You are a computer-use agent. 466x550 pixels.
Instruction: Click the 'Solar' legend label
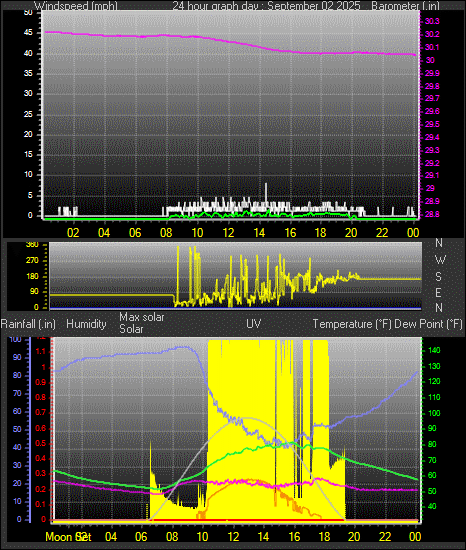point(131,329)
